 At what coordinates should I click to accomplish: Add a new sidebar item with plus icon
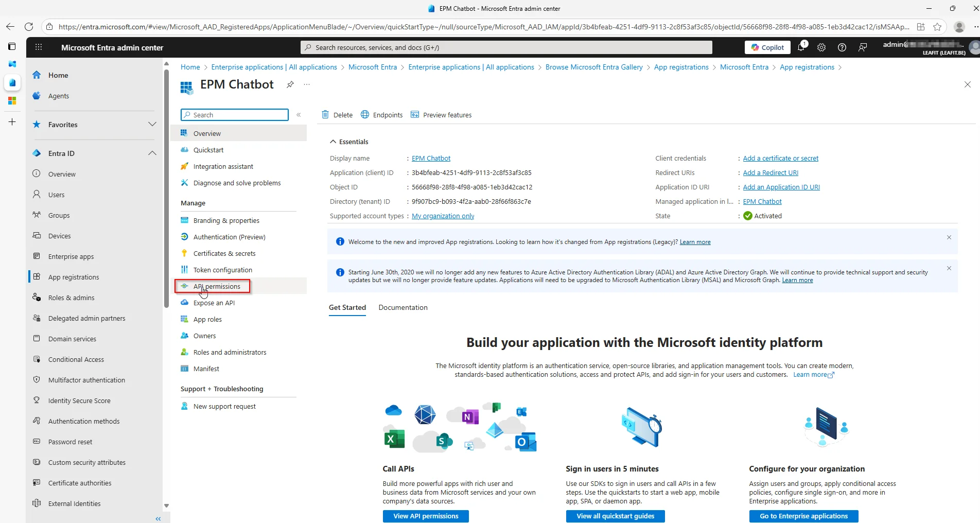pos(12,122)
